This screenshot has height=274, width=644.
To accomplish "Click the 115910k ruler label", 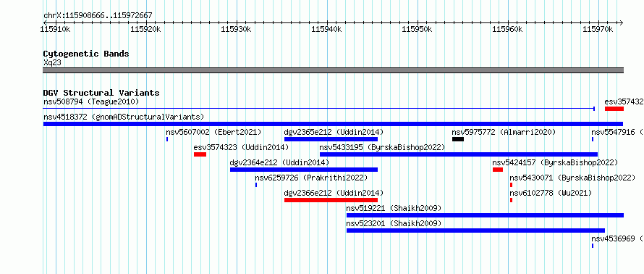I will pos(56,29).
